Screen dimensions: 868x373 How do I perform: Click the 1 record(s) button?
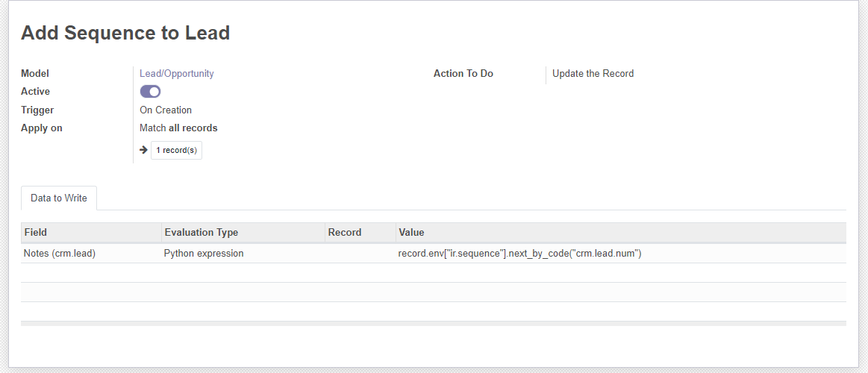point(176,150)
